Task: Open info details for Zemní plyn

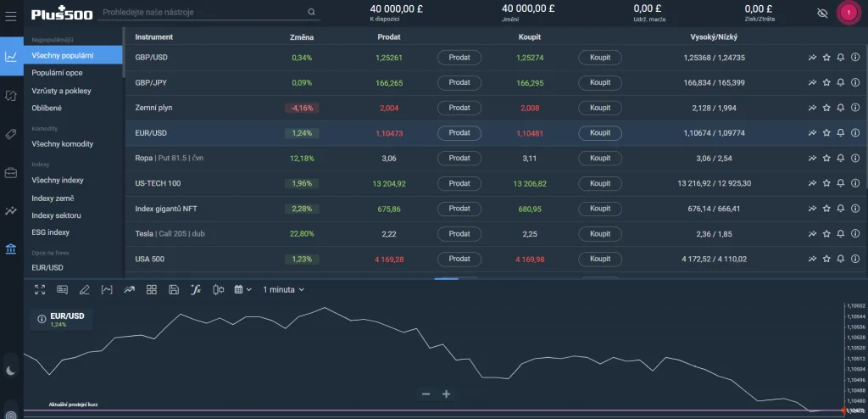Action: click(x=854, y=108)
